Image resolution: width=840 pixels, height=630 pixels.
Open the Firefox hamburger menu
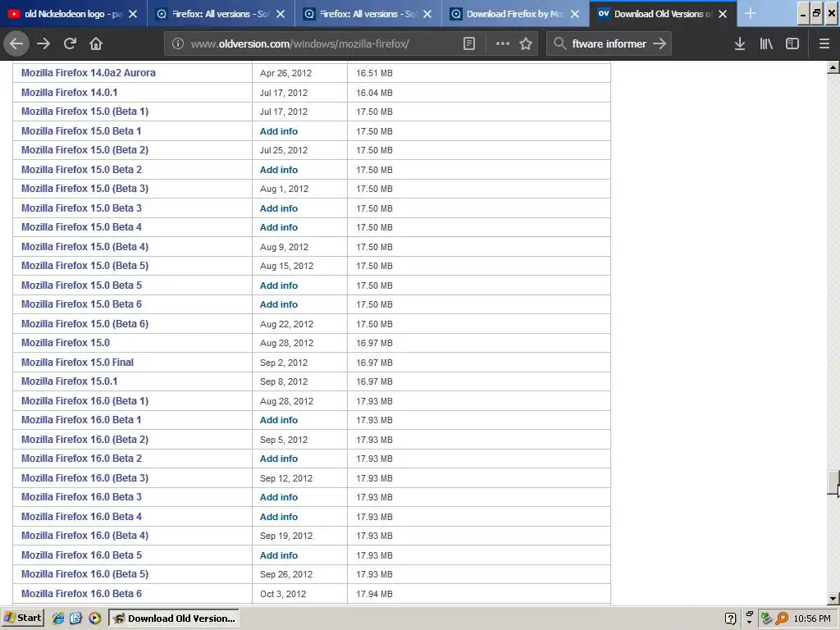[x=824, y=43]
